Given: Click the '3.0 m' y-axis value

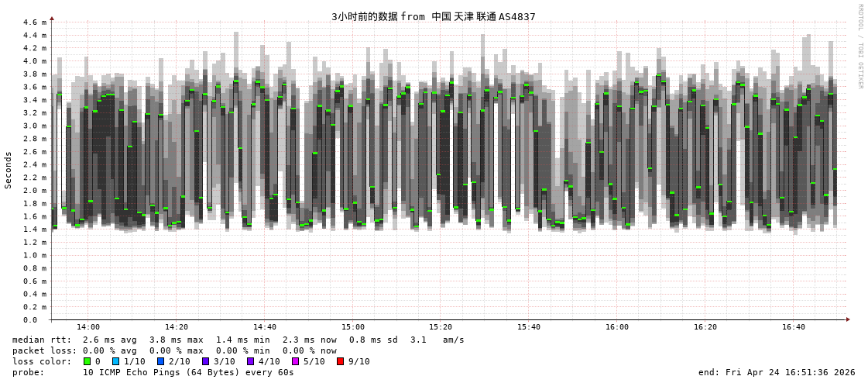Looking at the screenshot, I should click(x=35, y=126).
